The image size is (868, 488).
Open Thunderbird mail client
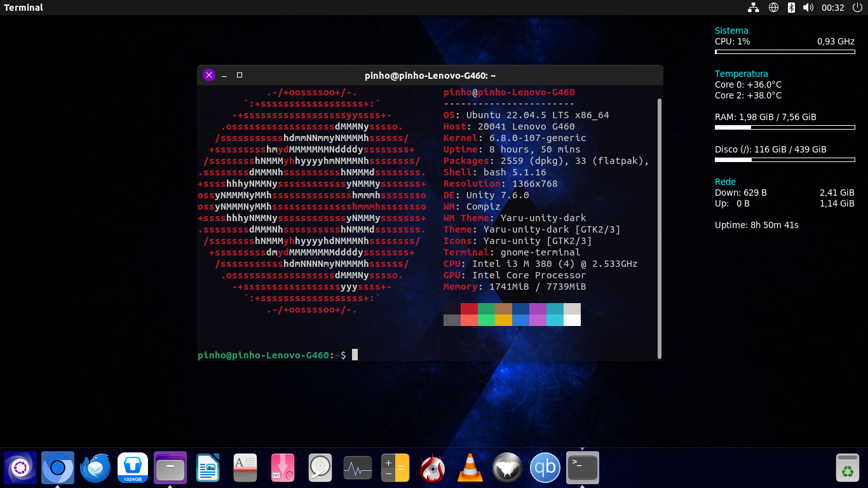[x=95, y=468]
